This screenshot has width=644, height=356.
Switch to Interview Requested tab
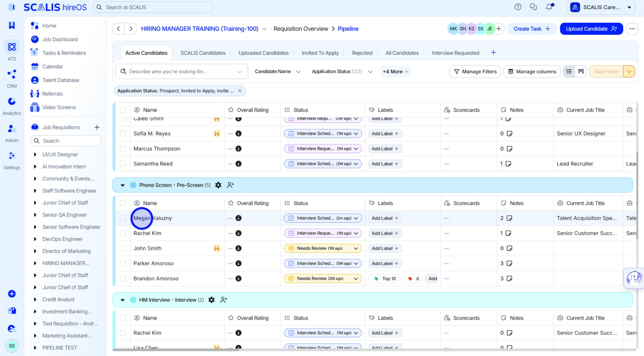pyautogui.click(x=455, y=53)
